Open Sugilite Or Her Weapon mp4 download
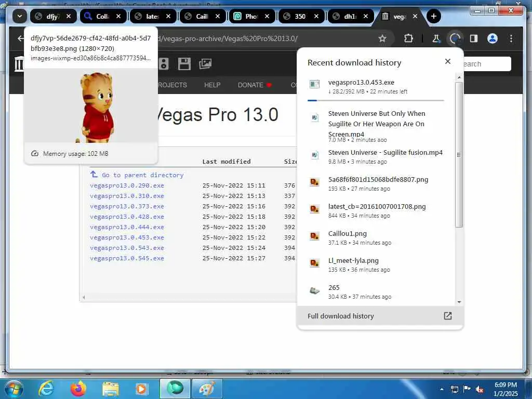The width and height of the screenshot is (532, 399). point(376,126)
